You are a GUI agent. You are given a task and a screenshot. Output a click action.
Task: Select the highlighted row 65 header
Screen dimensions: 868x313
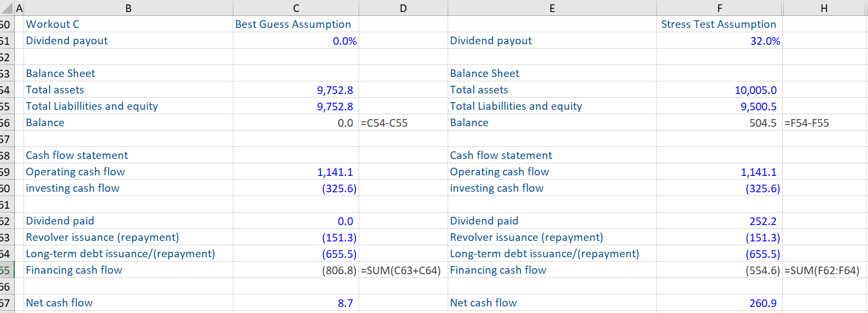(6, 270)
